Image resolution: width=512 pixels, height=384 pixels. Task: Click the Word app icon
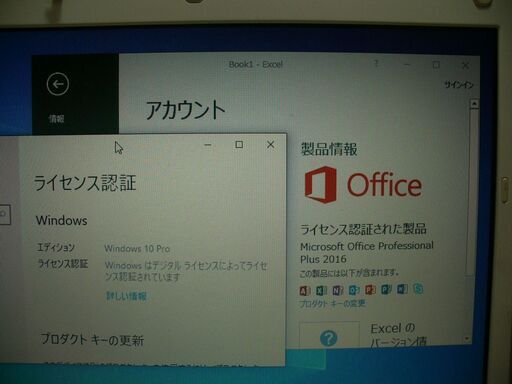click(402, 289)
